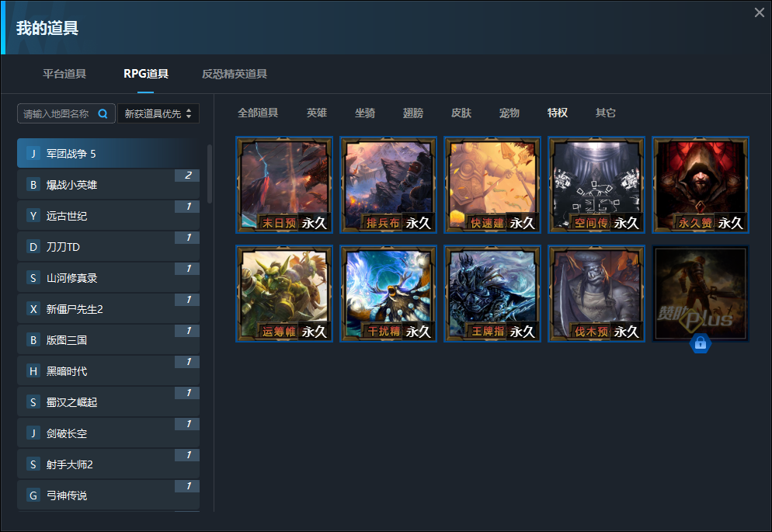772x532 pixels.
Task: Filter items by 英雄 category
Action: click(317, 113)
